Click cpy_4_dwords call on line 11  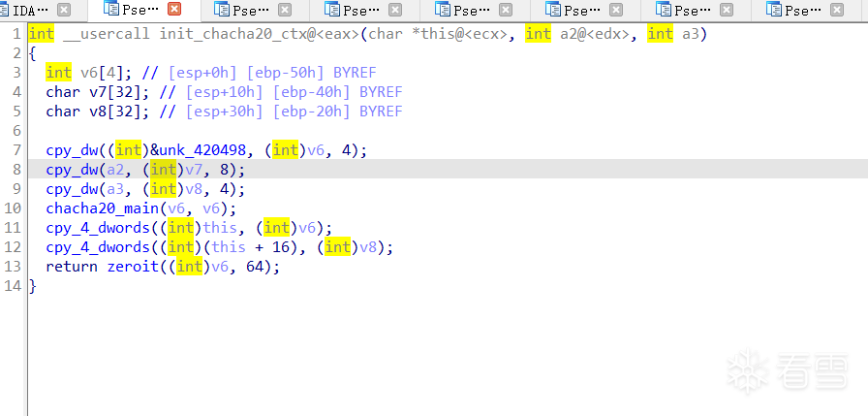[x=98, y=228]
